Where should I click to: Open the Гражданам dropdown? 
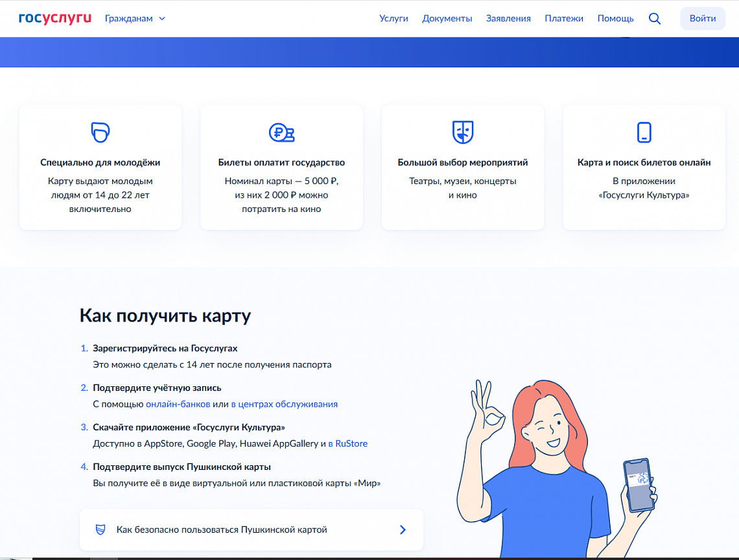click(135, 18)
